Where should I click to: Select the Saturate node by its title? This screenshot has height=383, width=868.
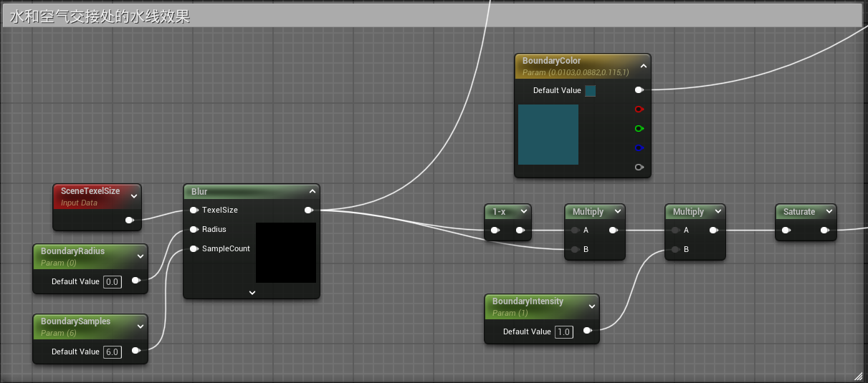798,212
